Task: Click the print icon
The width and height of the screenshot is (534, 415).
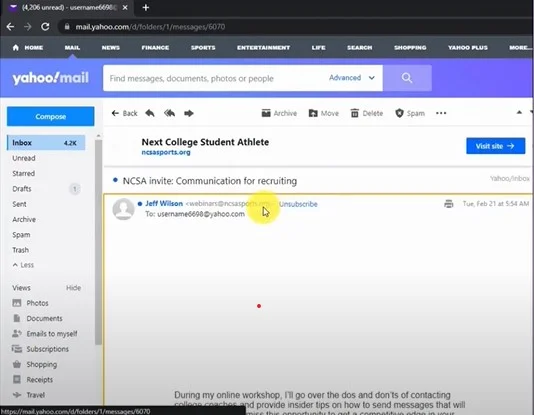Action: (449, 204)
